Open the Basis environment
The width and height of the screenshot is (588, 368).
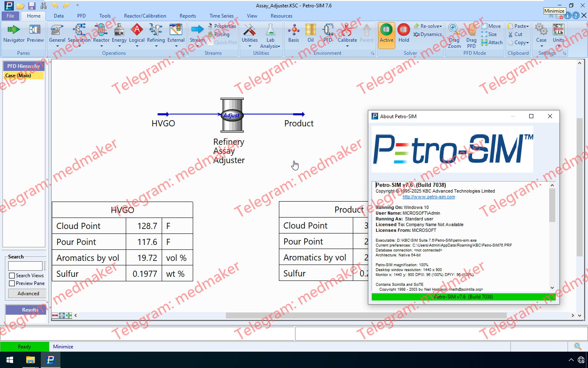pyautogui.click(x=294, y=33)
